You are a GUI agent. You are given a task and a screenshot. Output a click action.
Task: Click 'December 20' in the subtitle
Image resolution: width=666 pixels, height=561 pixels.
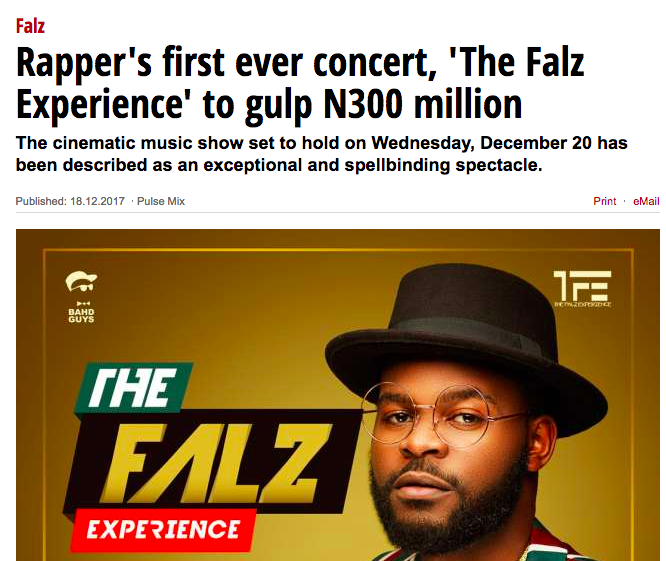536,143
